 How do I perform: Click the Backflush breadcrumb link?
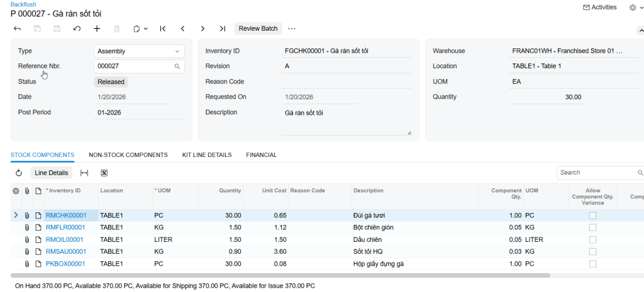pyautogui.click(x=23, y=4)
